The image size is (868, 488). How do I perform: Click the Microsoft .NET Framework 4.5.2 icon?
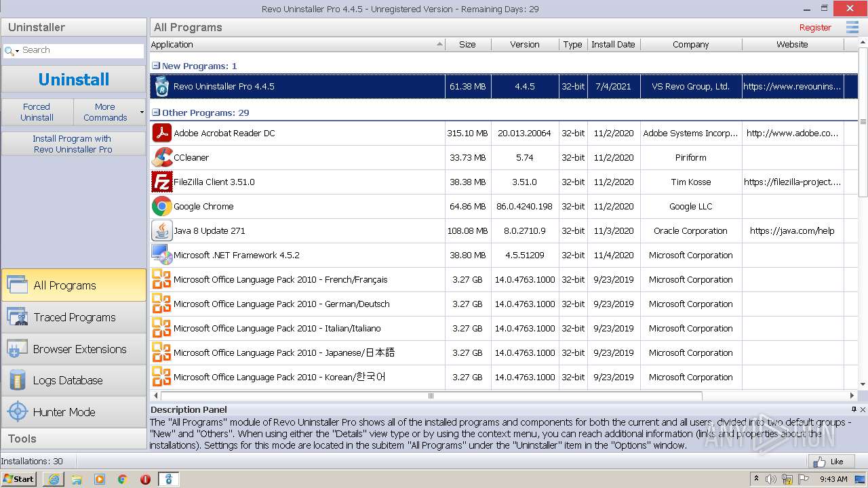click(x=161, y=255)
